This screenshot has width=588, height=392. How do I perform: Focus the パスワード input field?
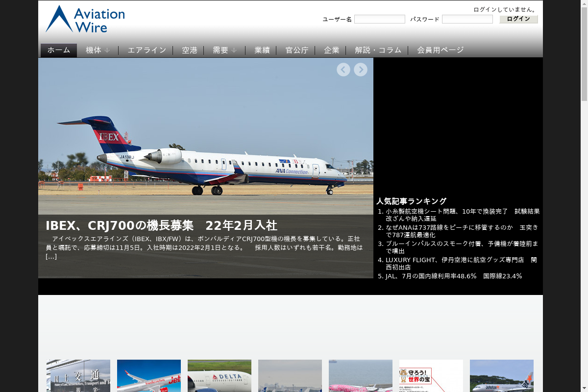click(x=467, y=19)
